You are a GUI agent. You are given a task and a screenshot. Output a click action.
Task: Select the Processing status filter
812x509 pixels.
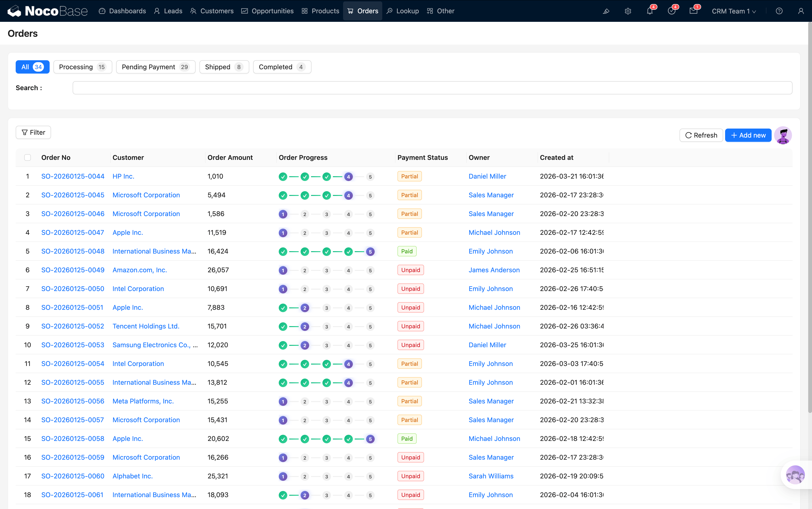point(83,67)
